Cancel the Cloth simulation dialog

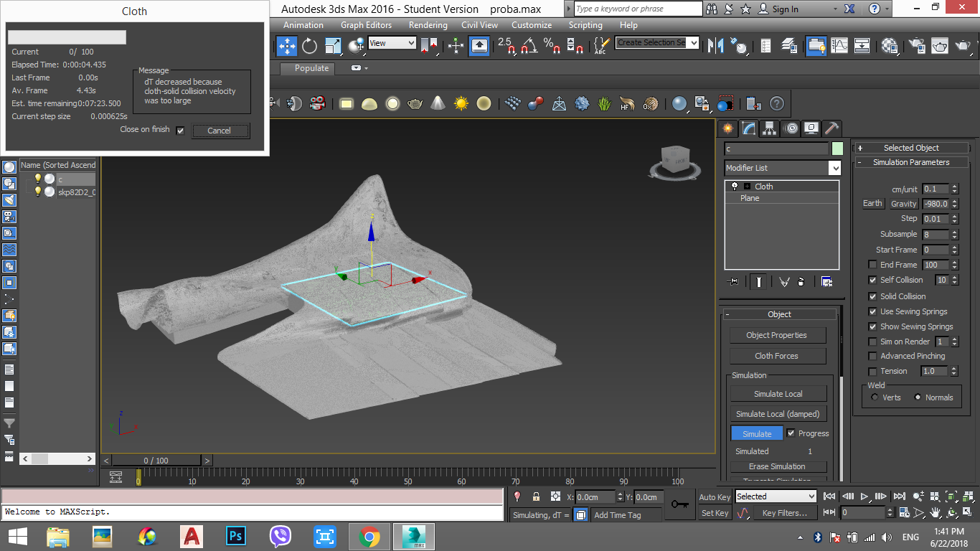pos(220,131)
